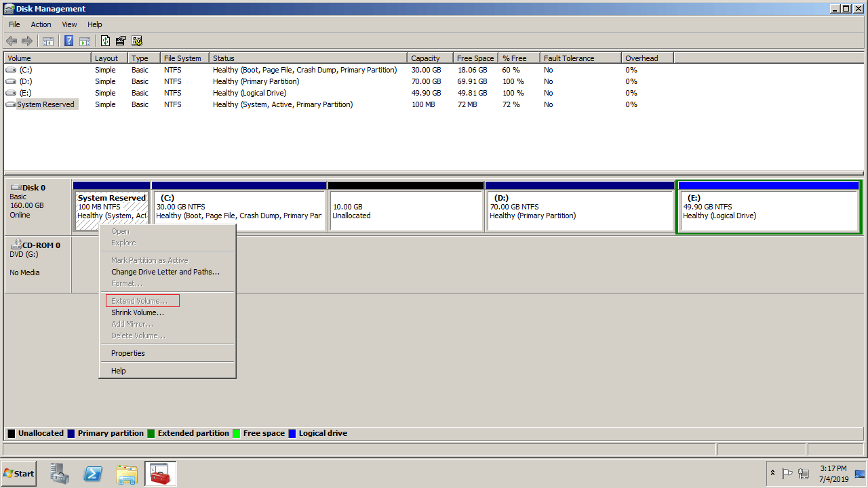Show hidden tray icons with chevron
Viewport: 868px width, 488px height.
pos(772,473)
